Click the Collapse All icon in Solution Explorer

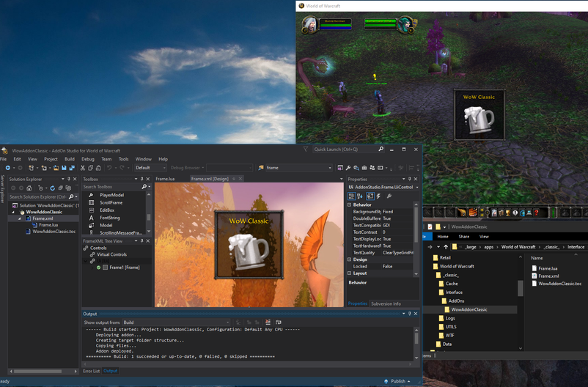coord(60,188)
